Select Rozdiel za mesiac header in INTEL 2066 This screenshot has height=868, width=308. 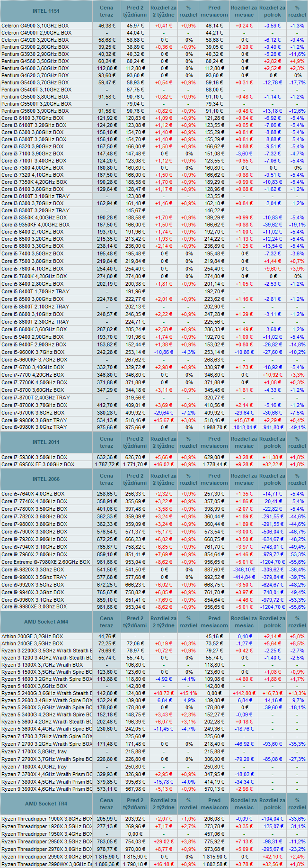(244, 479)
